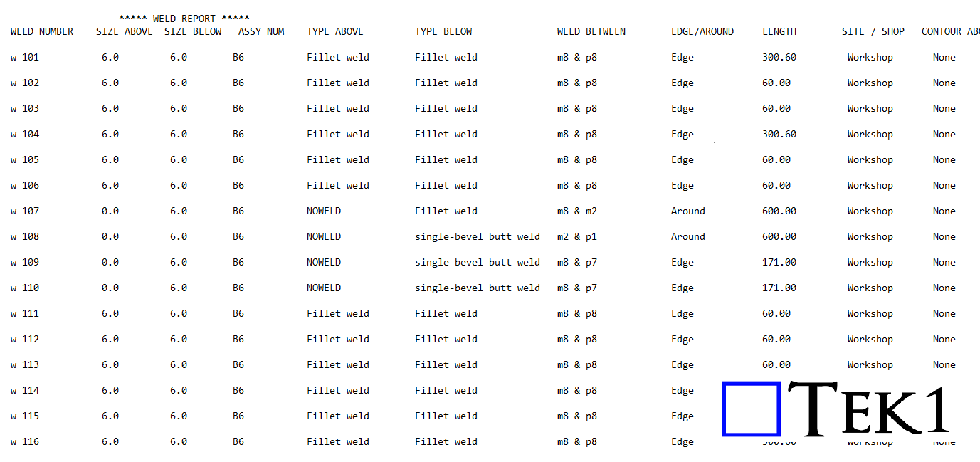The height and width of the screenshot is (462, 980).
Task: Select the SITE / SHOP column header
Action: point(873,31)
